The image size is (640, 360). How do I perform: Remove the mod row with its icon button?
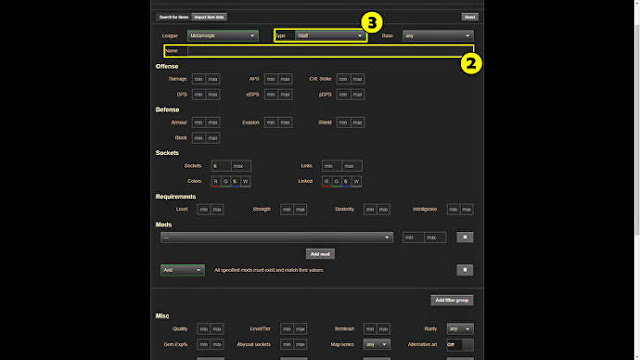click(x=465, y=238)
